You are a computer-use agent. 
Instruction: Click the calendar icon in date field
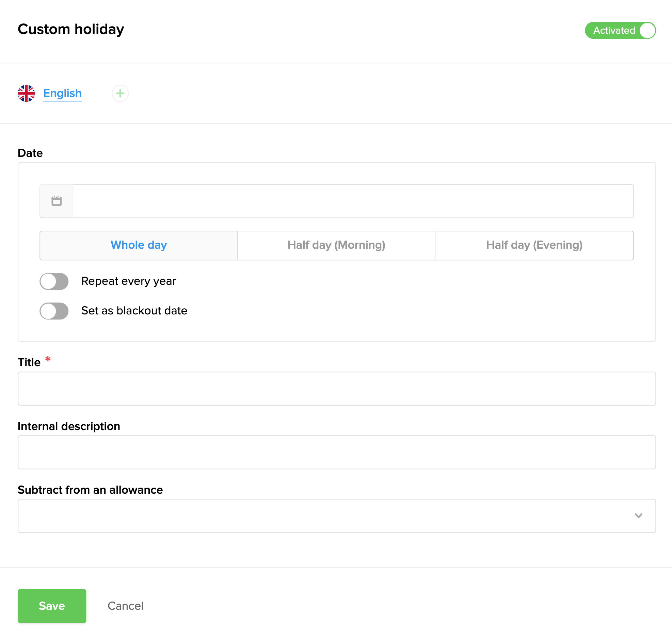(x=57, y=201)
